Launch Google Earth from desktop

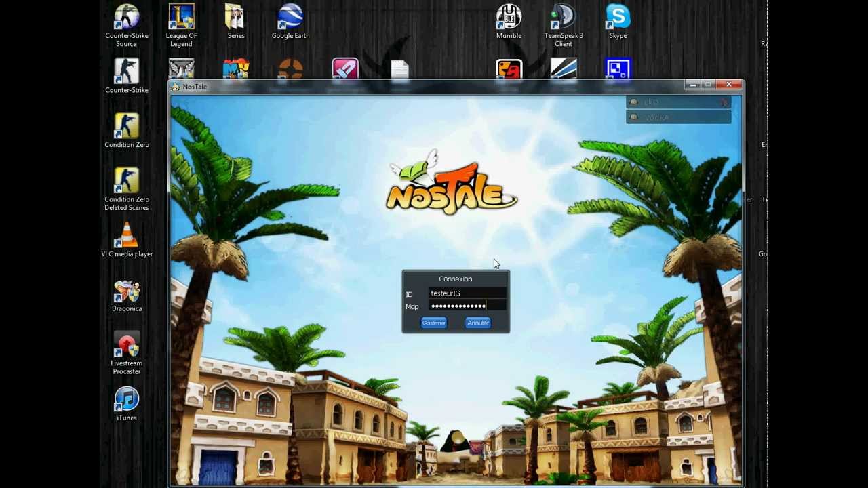pyautogui.click(x=290, y=21)
